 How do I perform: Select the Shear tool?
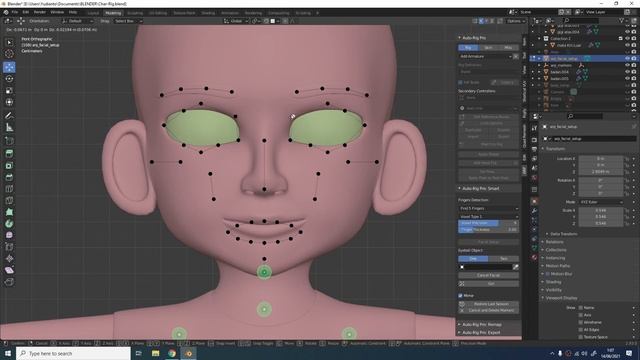click(9, 270)
